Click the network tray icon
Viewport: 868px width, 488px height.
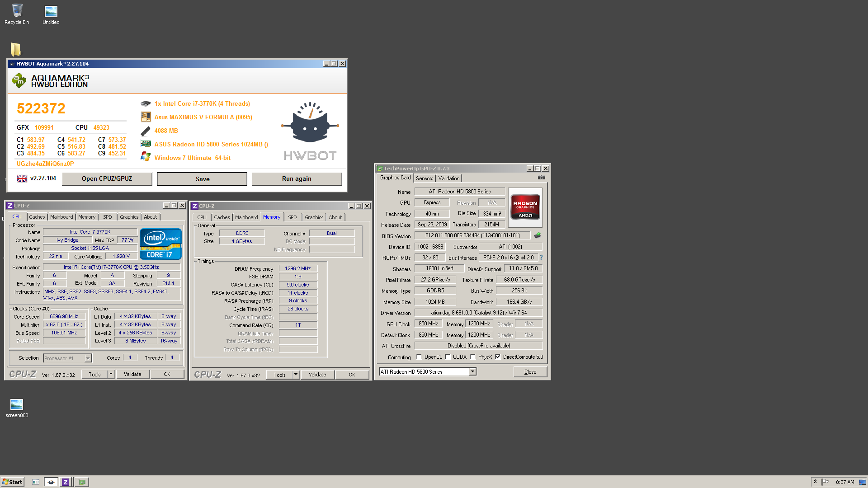pyautogui.click(x=862, y=482)
